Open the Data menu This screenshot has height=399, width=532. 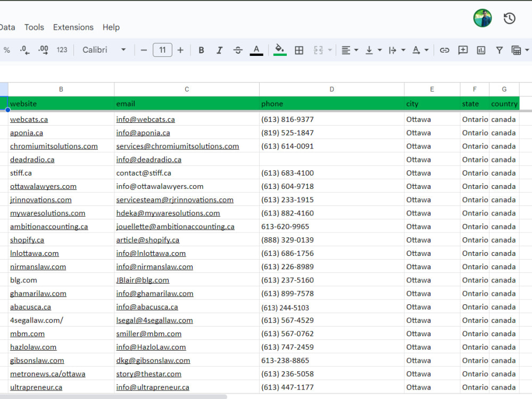[x=7, y=27]
